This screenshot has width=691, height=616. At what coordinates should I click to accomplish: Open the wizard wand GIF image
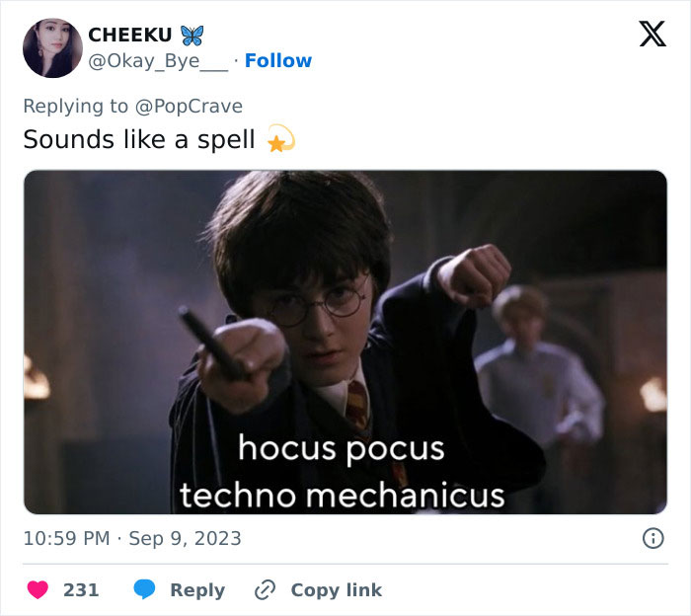point(345,342)
